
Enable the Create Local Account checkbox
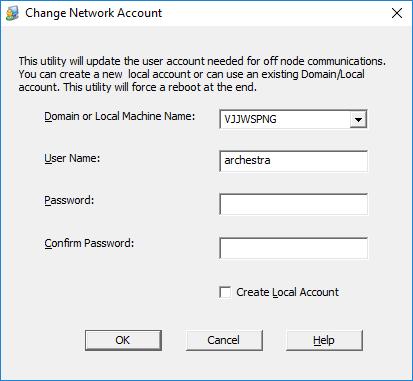pos(225,292)
